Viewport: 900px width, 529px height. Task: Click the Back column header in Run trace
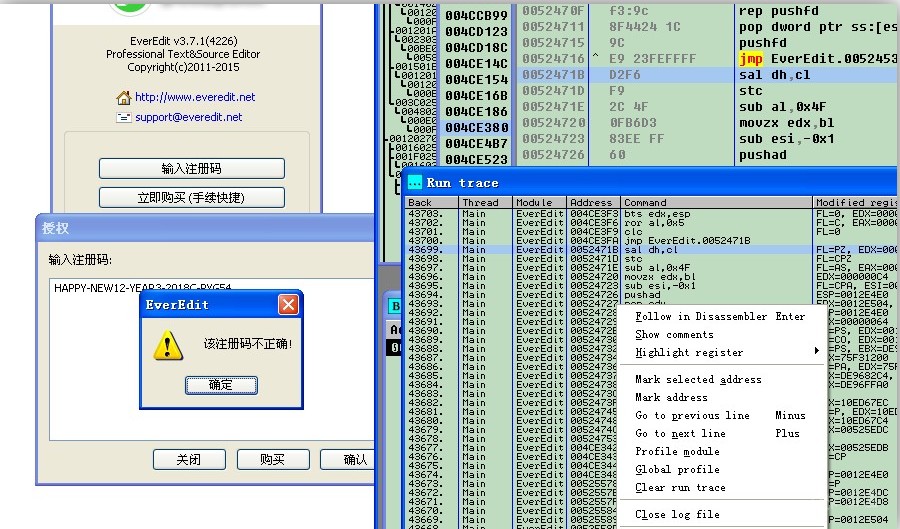[431, 203]
